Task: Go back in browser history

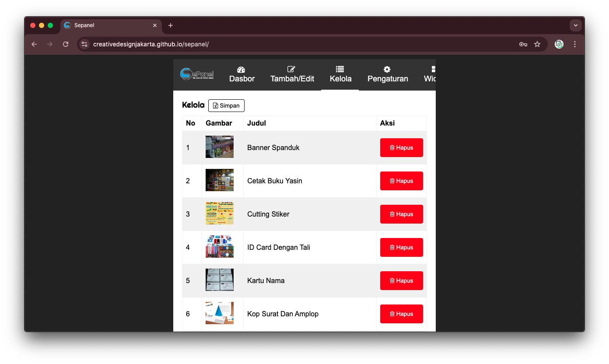Action: (34, 44)
